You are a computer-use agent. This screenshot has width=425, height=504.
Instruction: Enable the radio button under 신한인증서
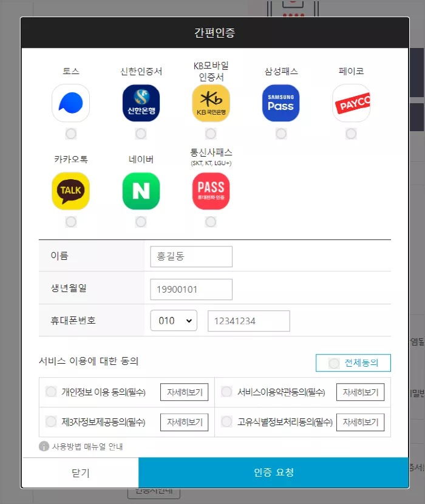(141, 134)
